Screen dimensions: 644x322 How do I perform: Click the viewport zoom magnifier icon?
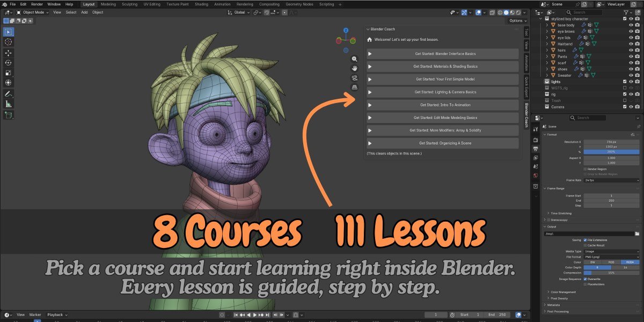[354, 58]
